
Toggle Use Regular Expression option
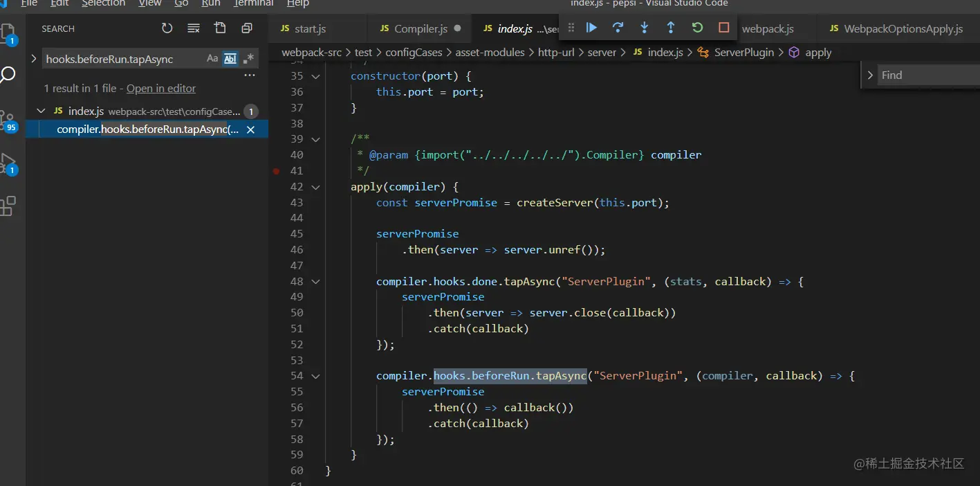(x=248, y=59)
